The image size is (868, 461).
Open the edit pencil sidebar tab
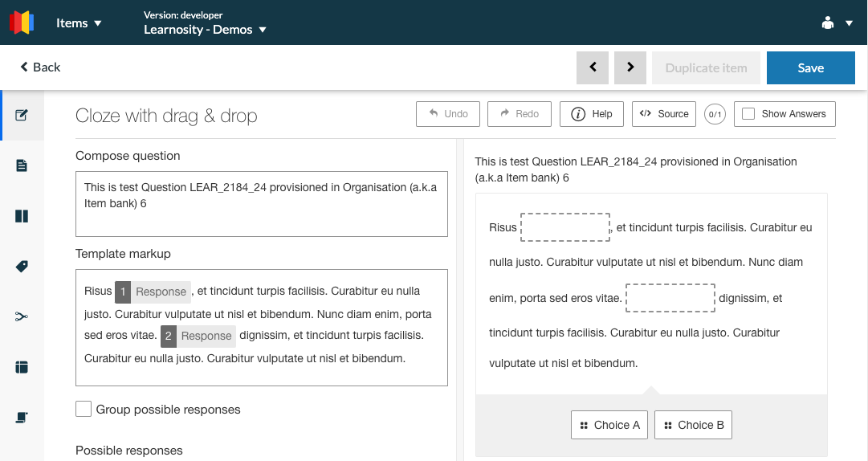pyautogui.click(x=22, y=115)
